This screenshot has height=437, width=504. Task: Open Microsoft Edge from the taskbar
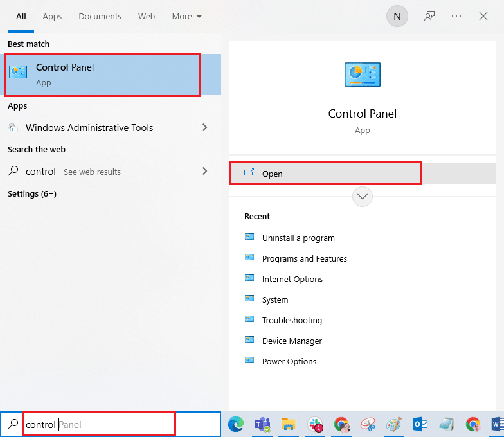coord(237,424)
